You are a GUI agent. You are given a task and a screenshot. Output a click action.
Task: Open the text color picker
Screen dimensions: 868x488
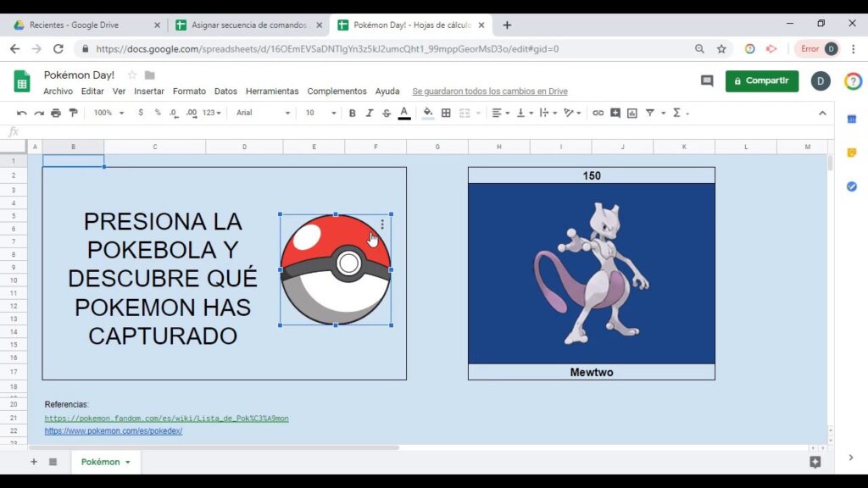click(404, 113)
